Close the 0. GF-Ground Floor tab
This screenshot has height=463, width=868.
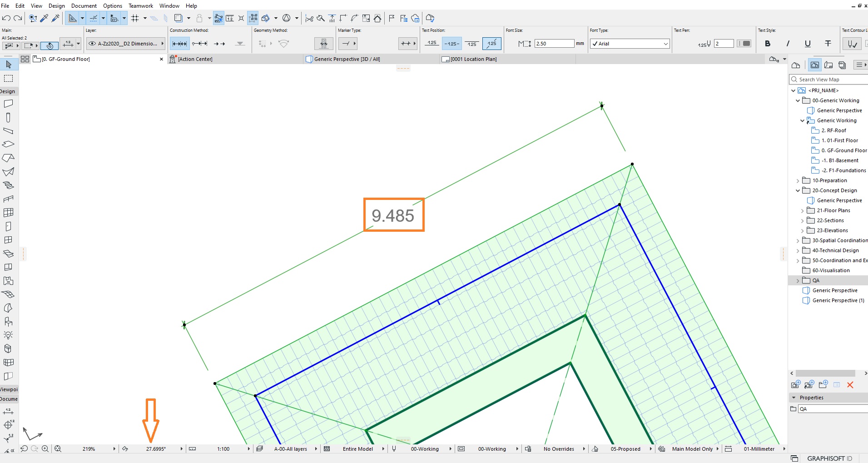point(161,59)
